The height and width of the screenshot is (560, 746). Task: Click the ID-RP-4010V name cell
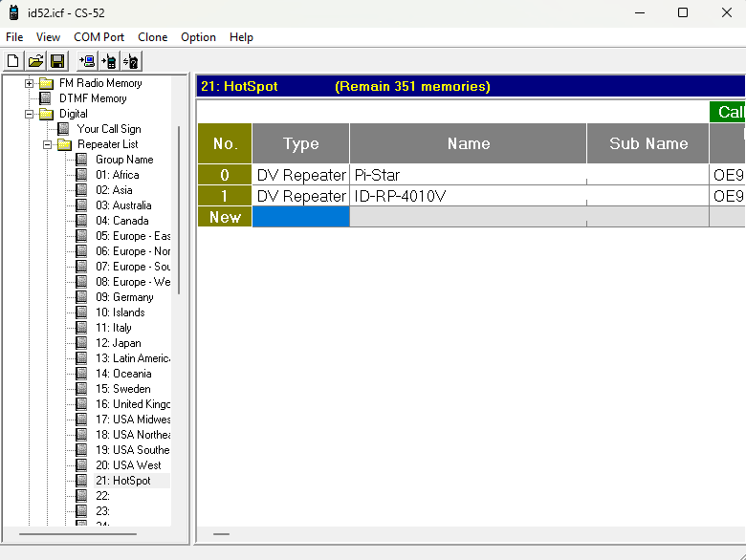pos(468,195)
